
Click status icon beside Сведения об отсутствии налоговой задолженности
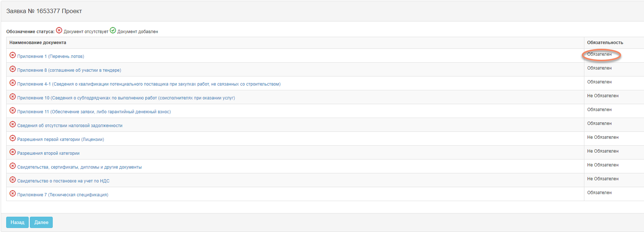(13, 124)
